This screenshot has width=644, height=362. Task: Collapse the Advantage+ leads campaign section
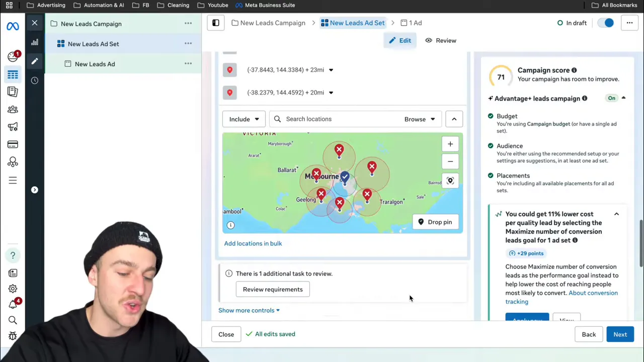pyautogui.click(x=623, y=98)
